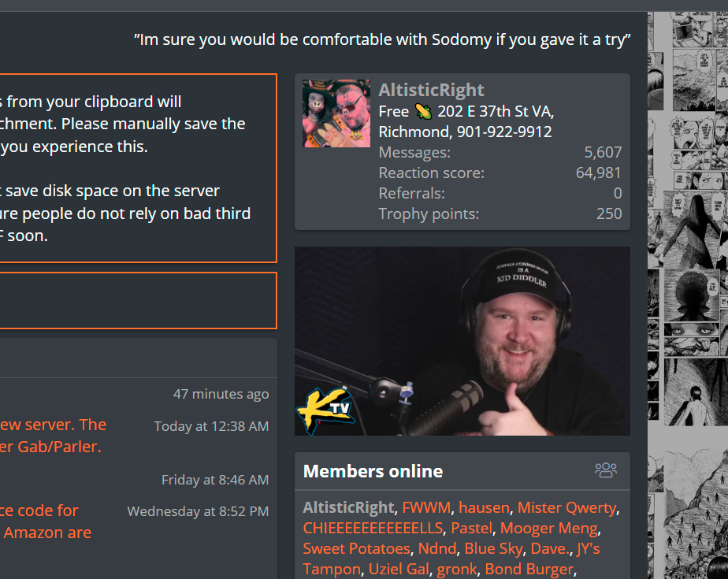The image size is (728, 579).
Task: Open AltisticRight username in profile card
Action: click(431, 90)
